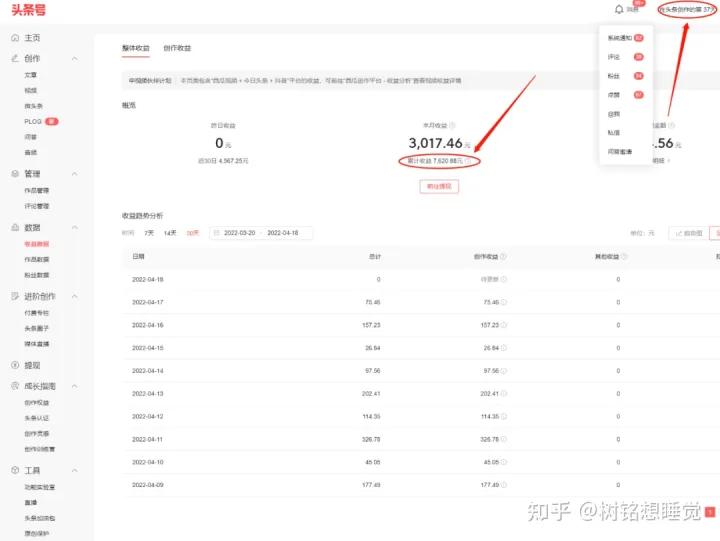Click the 主页 home icon

pyautogui.click(x=15, y=38)
